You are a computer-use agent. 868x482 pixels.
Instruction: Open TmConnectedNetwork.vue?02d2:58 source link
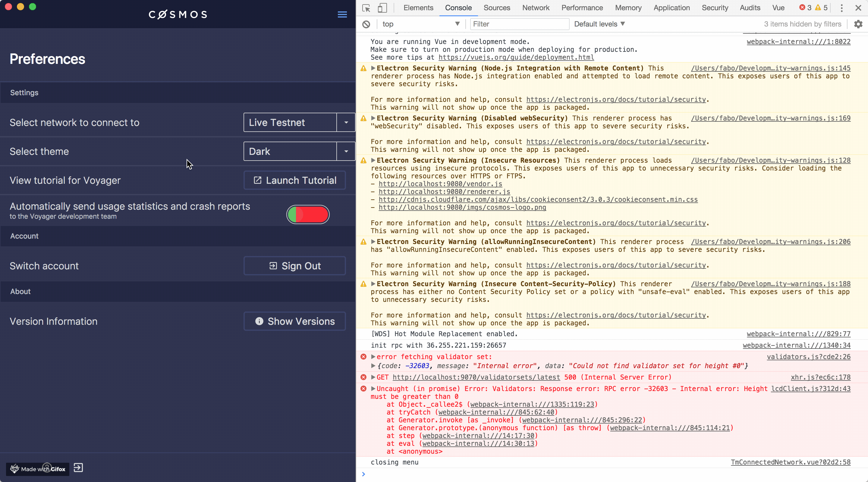click(791, 462)
